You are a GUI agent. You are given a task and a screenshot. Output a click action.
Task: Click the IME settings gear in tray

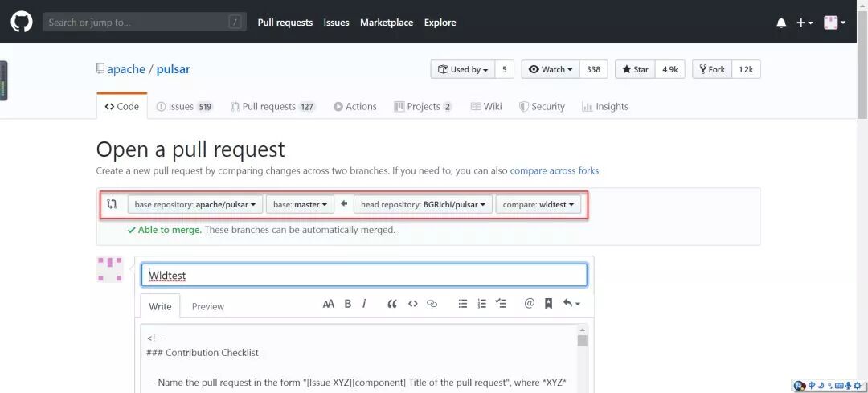857,386
